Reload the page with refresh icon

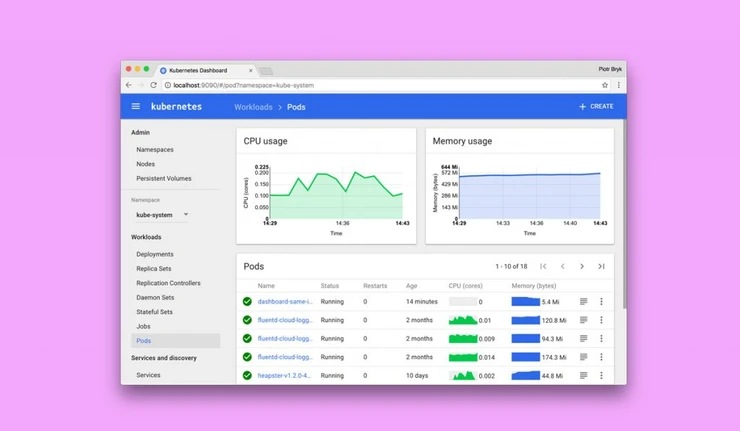coord(153,85)
